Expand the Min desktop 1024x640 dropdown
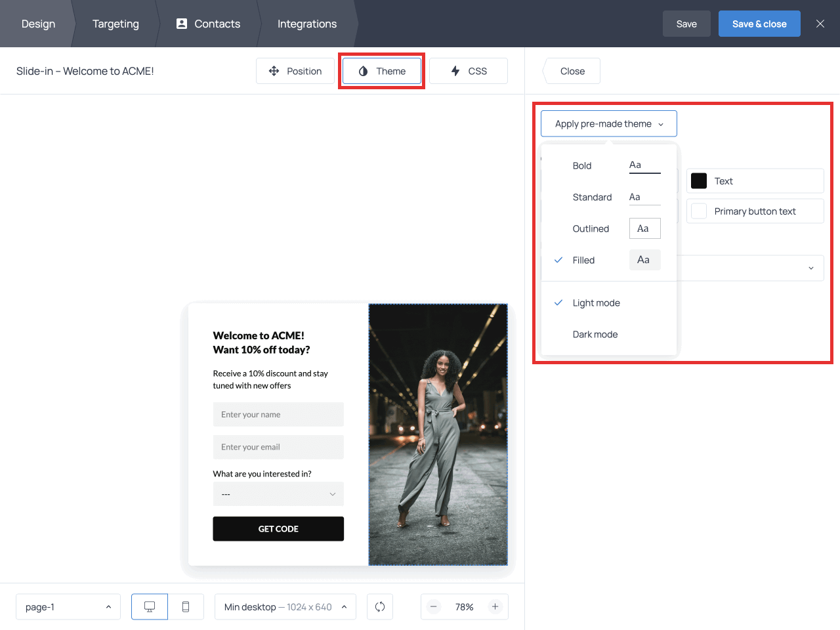The image size is (840, 630). coord(285,606)
